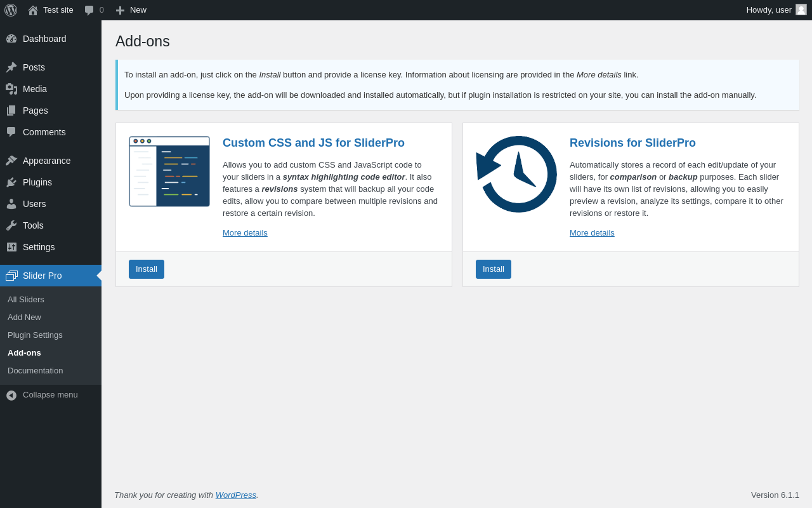
Task: Navigate to Pages menu item
Action: [x=51, y=110]
